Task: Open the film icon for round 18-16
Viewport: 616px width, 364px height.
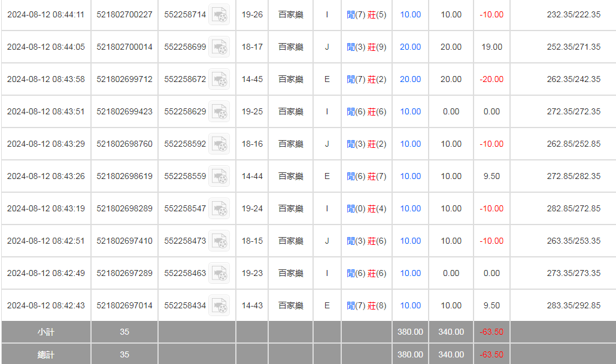Action: (220, 144)
